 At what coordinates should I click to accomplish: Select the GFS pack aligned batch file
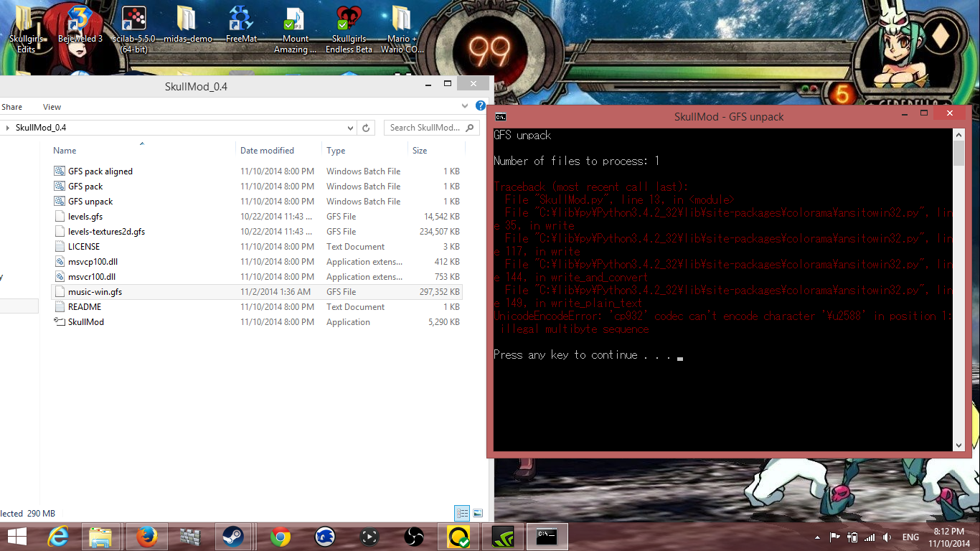tap(100, 171)
